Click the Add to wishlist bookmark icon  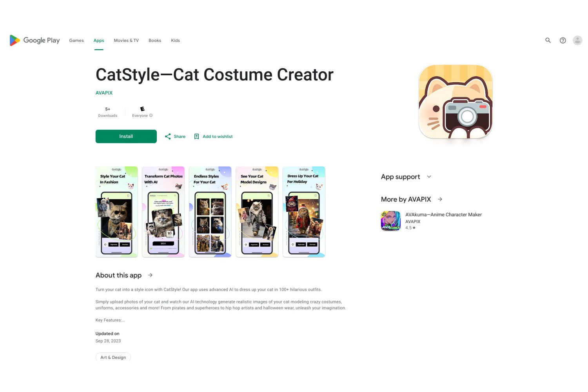click(197, 136)
